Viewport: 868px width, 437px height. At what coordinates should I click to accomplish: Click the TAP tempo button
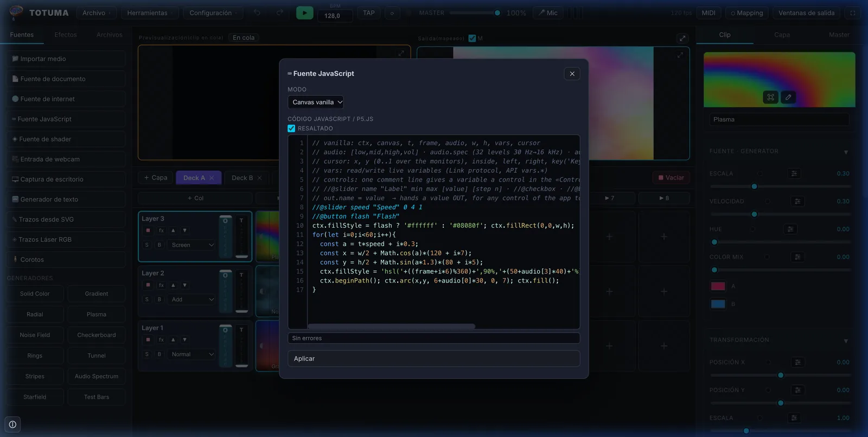369,13
